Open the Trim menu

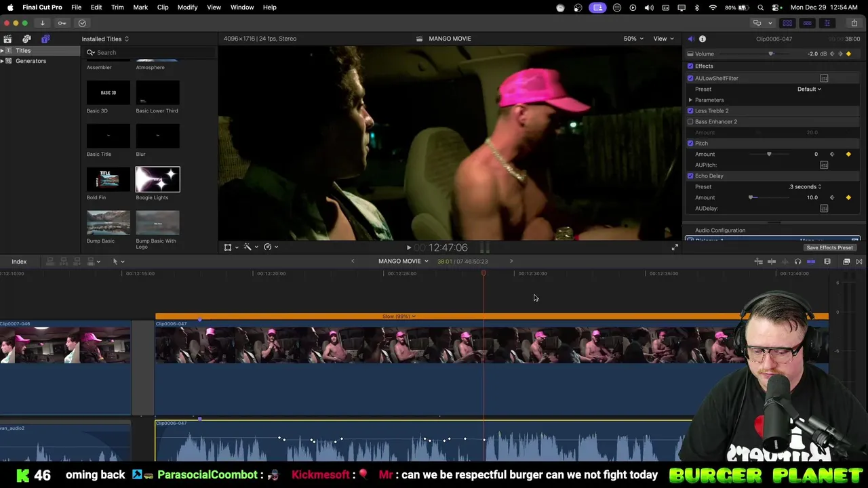click(x=117, y=7)
